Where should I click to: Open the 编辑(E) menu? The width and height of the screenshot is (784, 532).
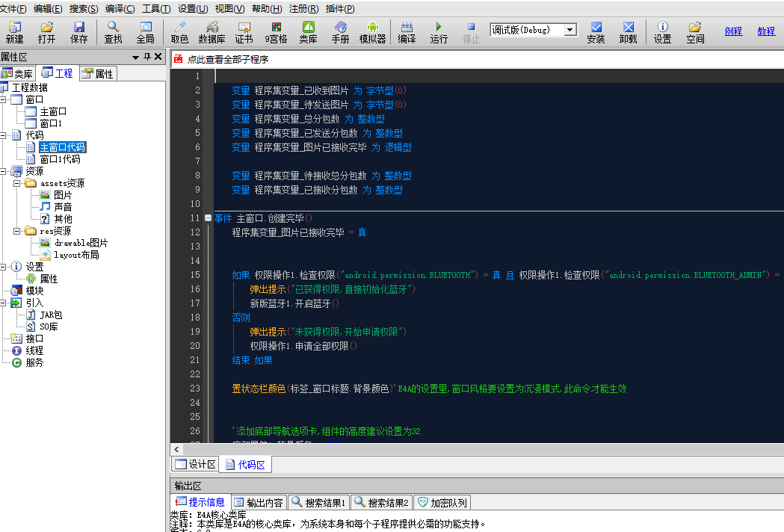pyautogui.click(x=48, y=9)
